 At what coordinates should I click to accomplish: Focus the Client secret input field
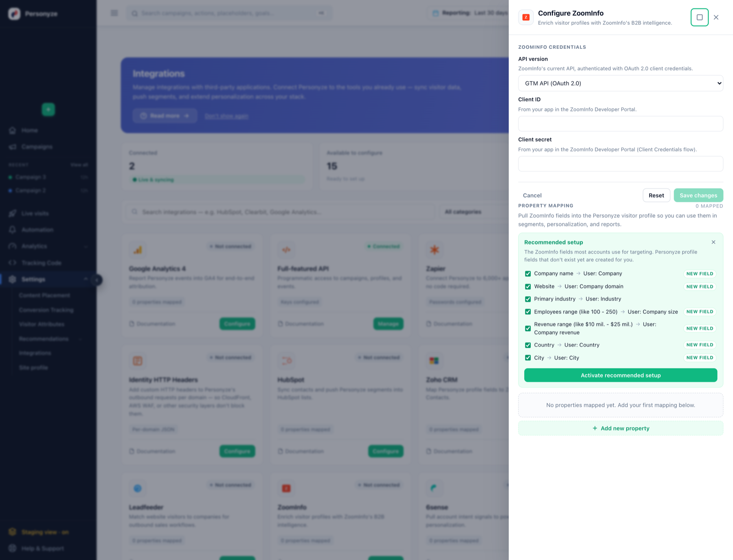tap(620, 164)
